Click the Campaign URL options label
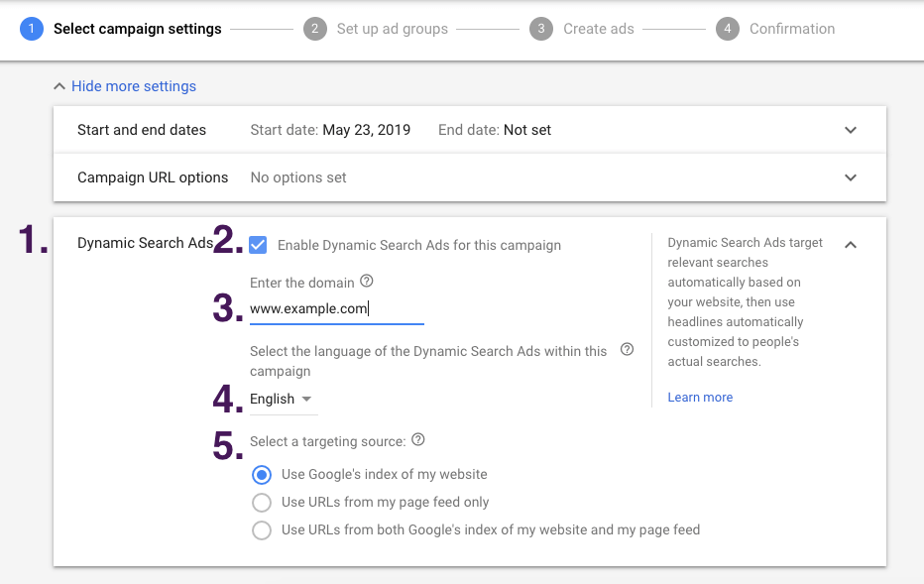Screen dimensions: 924x584 (x=153, y=177)
